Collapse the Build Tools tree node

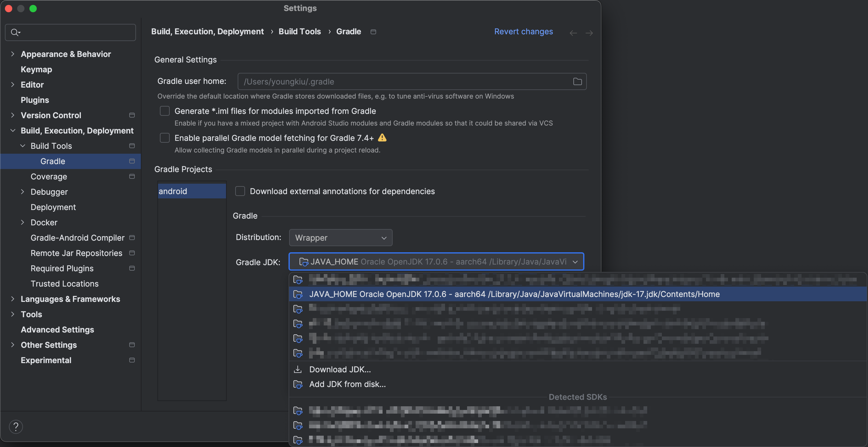click(x=23, y=146)
